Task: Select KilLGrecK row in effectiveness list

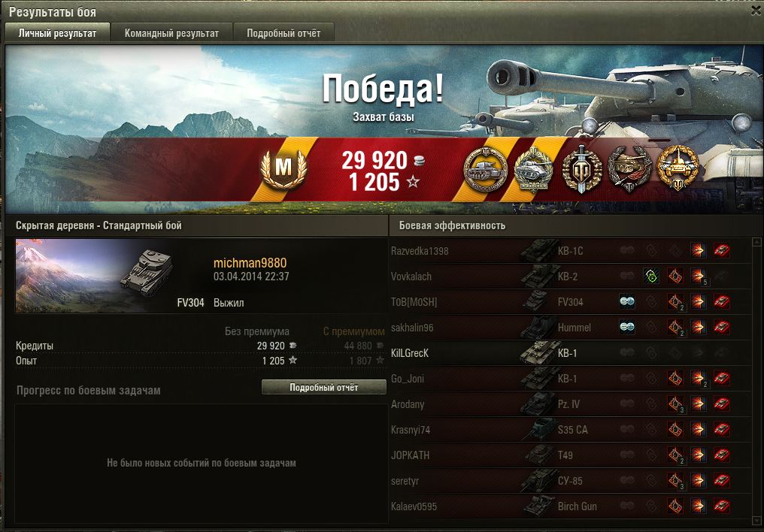Action: coord(570,353)
